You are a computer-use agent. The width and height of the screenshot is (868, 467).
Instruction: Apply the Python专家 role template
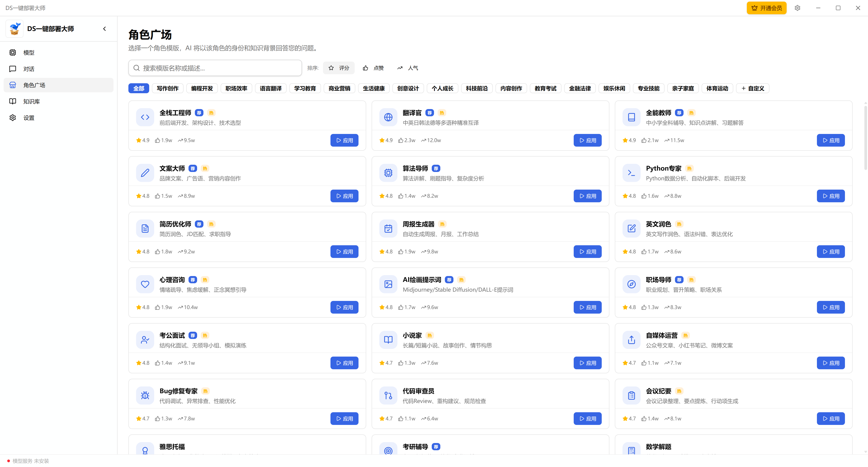tap(831, 196)
